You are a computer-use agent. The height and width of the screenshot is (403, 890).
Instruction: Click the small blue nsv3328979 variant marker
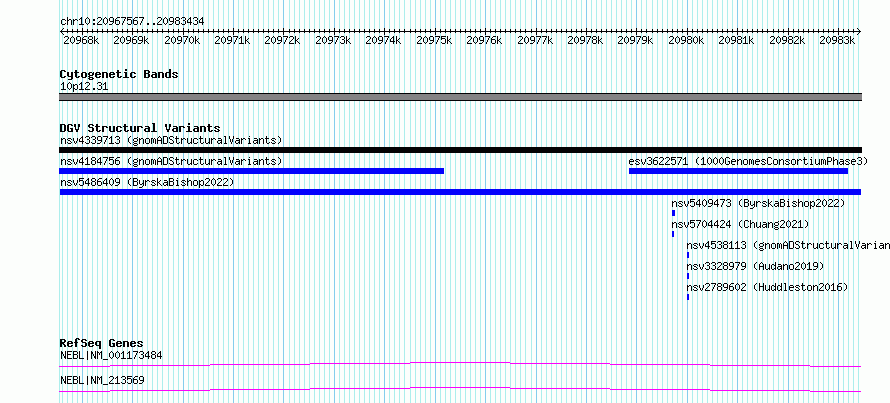coord(688,276)
